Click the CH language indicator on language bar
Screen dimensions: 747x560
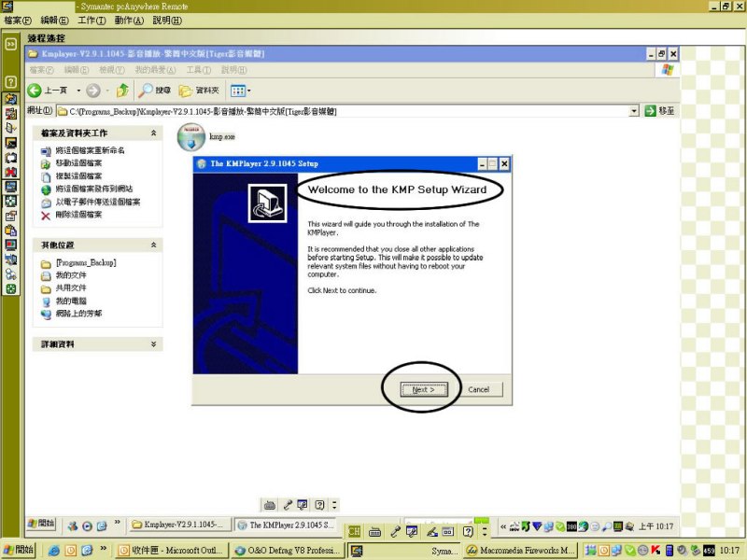coord(354,531)
